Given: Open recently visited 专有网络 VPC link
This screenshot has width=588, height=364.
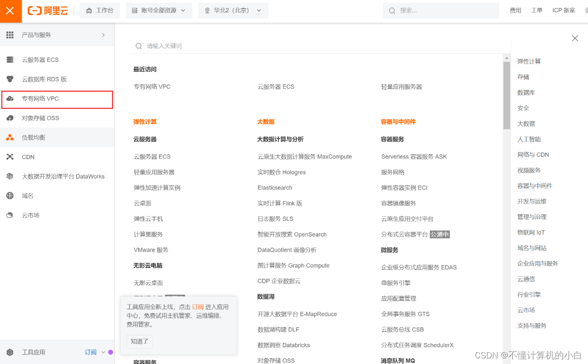Looking at the screenshot, I should click(x=152, y=87).
